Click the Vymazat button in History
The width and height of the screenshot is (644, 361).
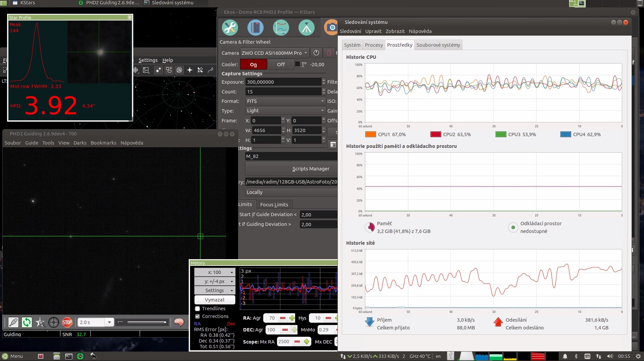click(x=215, y=300)
